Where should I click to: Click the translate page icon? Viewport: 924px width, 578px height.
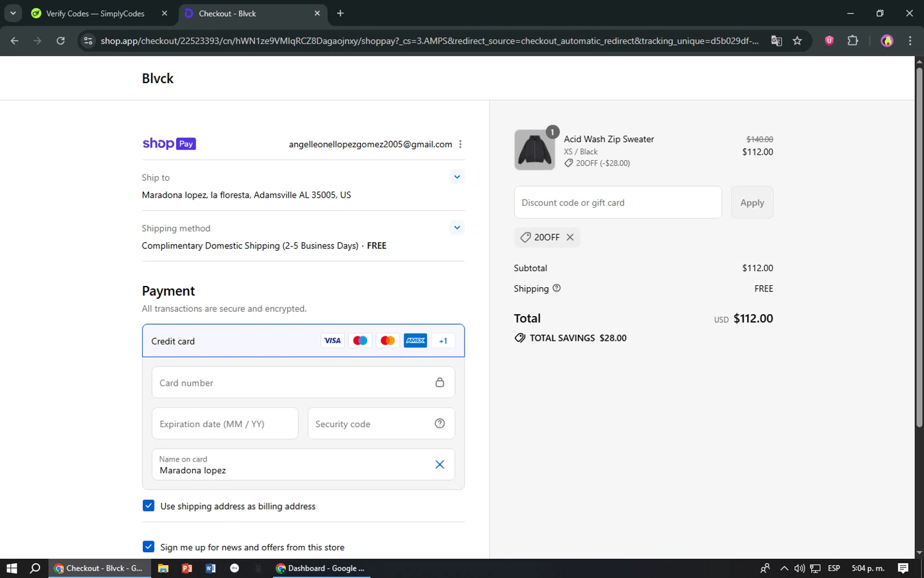tap(777, 41)
